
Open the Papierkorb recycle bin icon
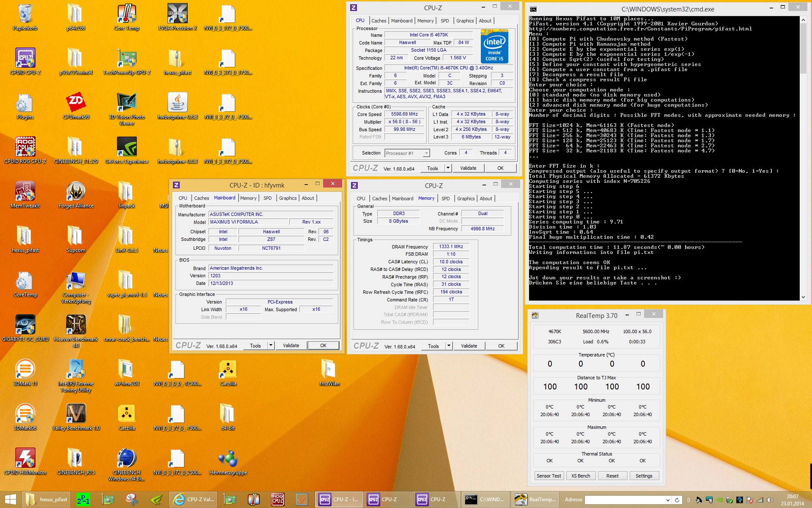click(x=25, y=17)
